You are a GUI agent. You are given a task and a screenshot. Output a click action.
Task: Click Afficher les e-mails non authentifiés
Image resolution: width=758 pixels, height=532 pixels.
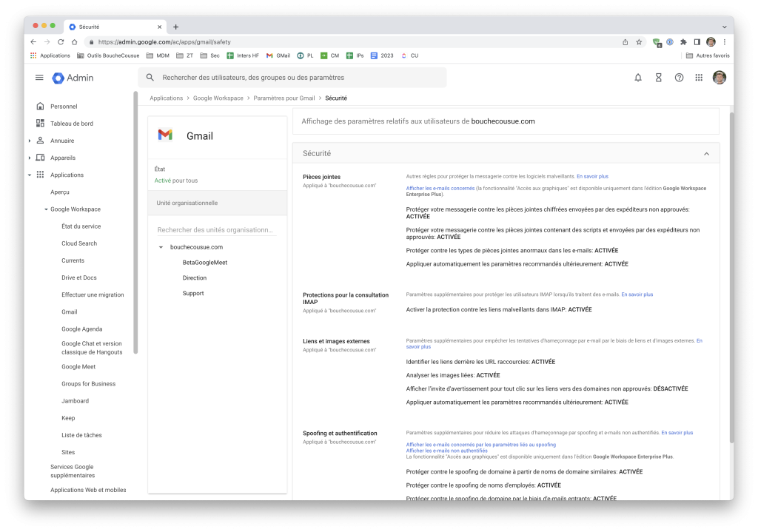click(446, 451)
